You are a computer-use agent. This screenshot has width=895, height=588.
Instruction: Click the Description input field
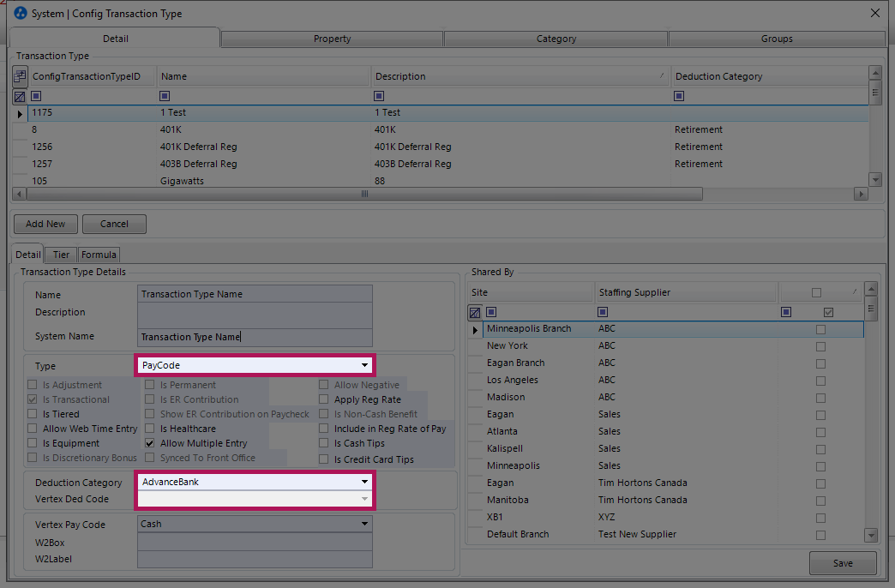coord(255,315)
